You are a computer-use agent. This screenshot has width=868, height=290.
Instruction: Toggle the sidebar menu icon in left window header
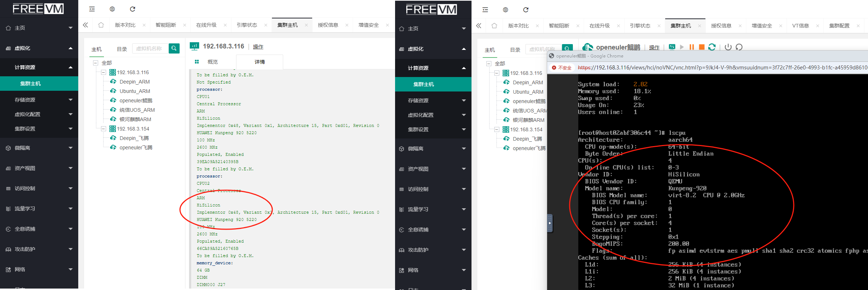click(92, 9)
